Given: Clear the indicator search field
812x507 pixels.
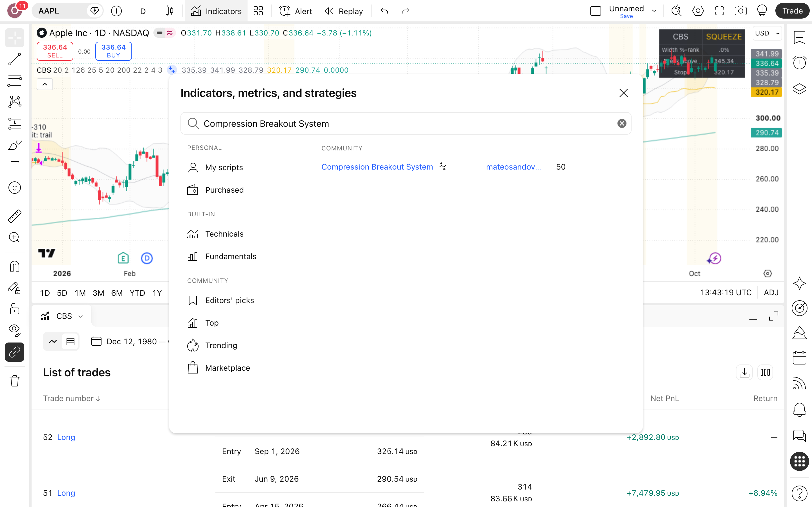Looking at the screenshot, I should coord(621,123).
